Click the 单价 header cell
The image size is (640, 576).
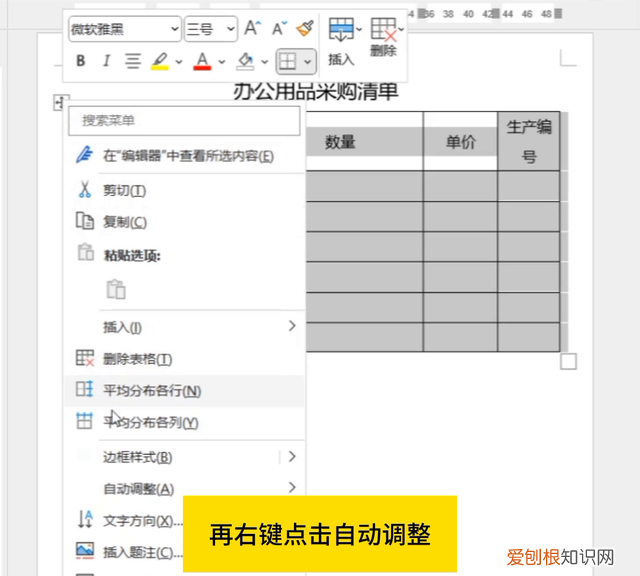coord(461,142)
